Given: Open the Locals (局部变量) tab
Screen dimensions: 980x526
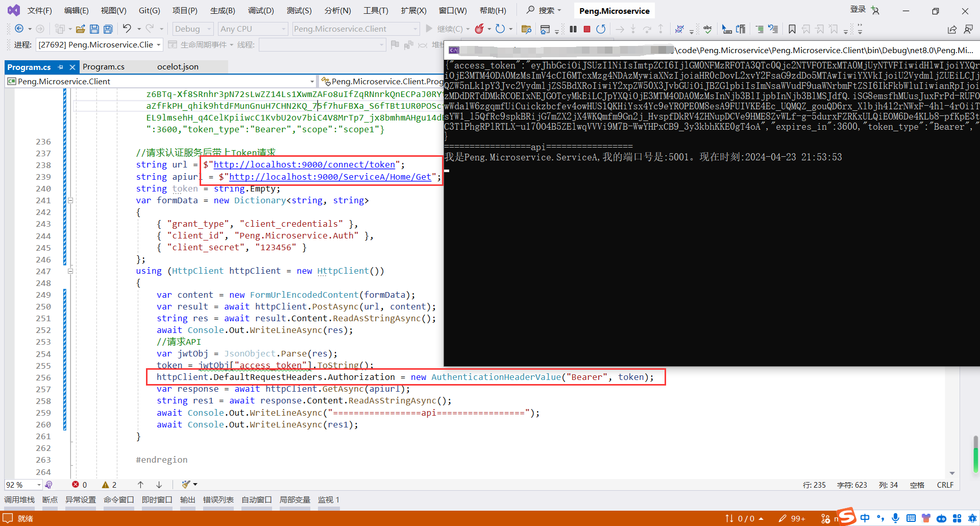Looking at the screenshot, I should click(295, 500).
